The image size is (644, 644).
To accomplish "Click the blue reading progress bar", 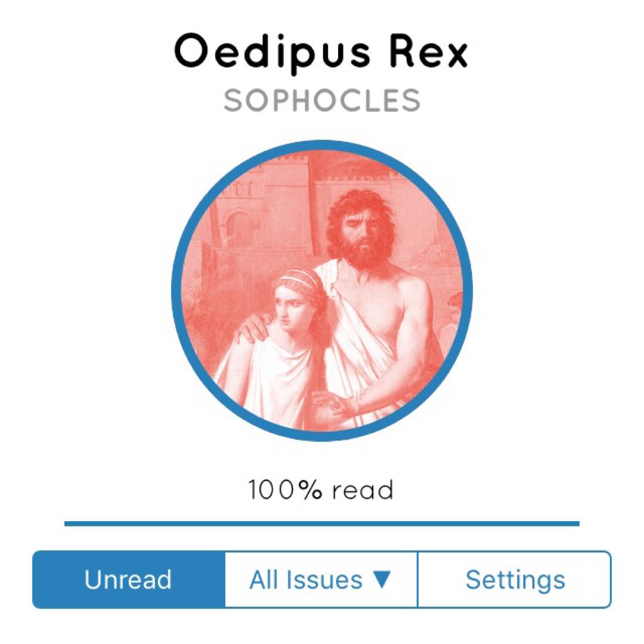I will pos(322,524).
